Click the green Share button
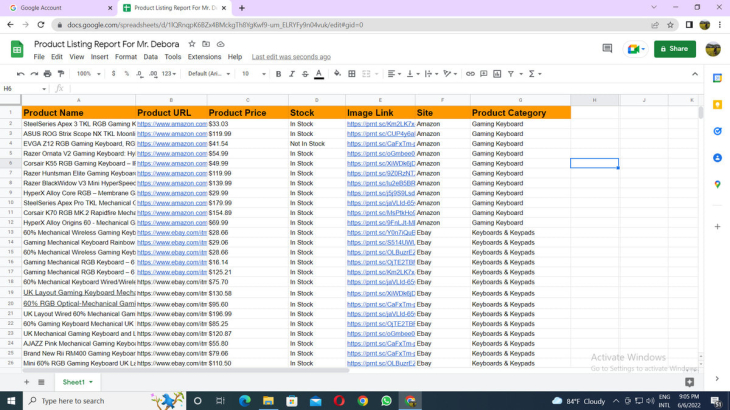The height and width of the screenshot is (410, 730). pyautogui.click(x=675, y=48)
